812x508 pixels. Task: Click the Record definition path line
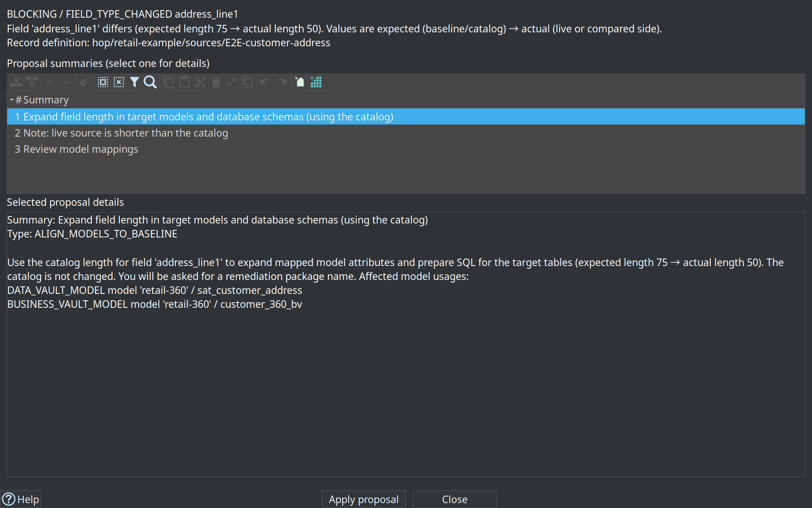click(x=168, y=43)
